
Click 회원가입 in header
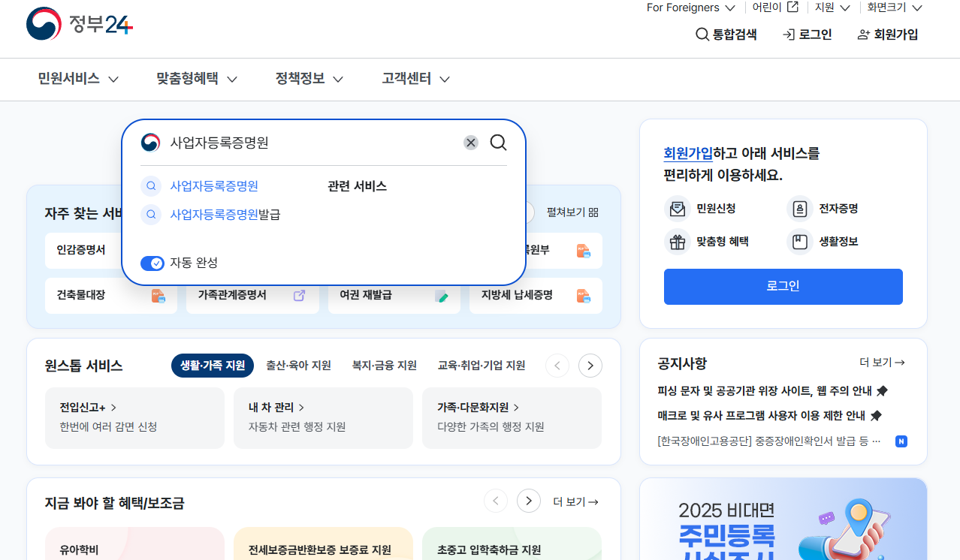(888, 35)
